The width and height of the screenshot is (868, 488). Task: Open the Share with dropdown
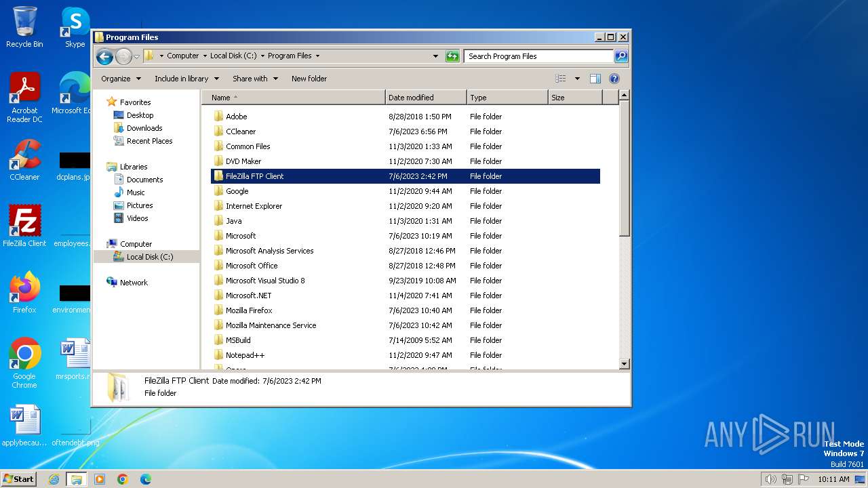(255, 79)
